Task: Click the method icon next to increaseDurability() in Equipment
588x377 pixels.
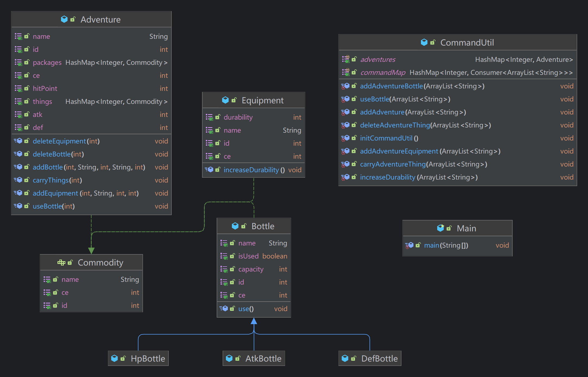Action: pyautogui.click(x=209, y=170)
